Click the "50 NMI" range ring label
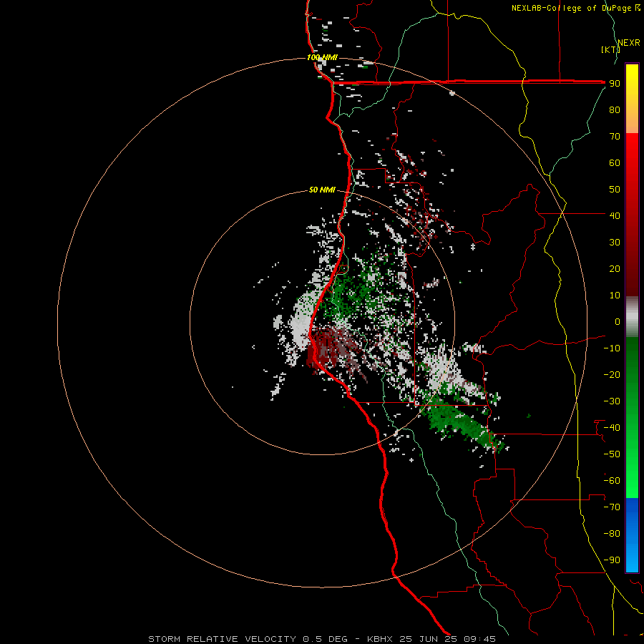Image resolution: width=644 pixels, height=644 pixels. coord(322,190)
